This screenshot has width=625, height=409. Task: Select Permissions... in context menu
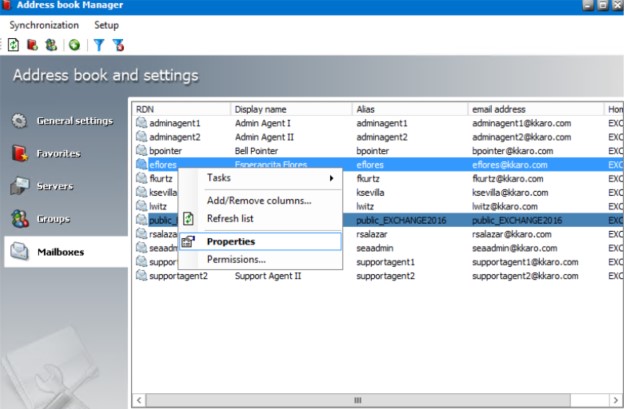236,259
